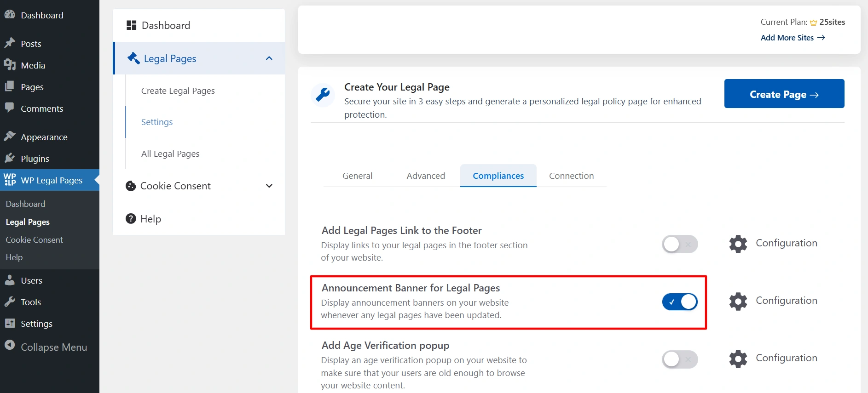Open Media in WordPress admin menu
868x393 pixels.
(50, 65)
